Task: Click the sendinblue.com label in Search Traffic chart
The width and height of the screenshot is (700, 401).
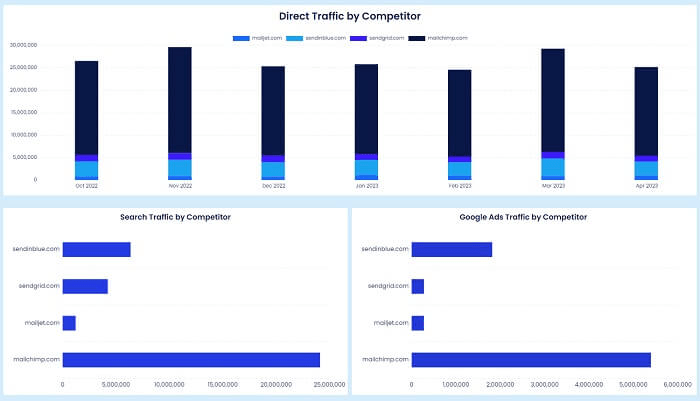Action: tap(36, 249)
